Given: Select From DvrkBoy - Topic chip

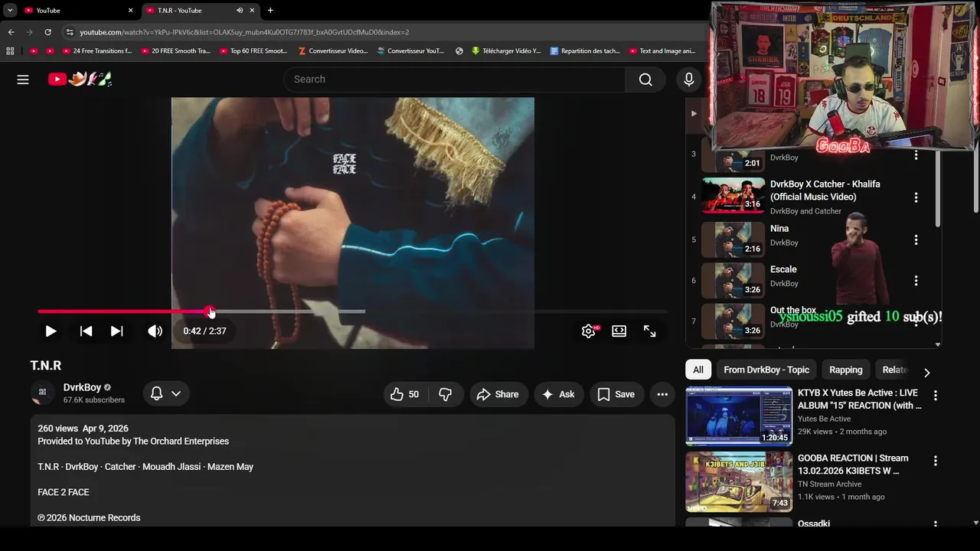Looking at the screenshot, I should [x=766, y=370].
